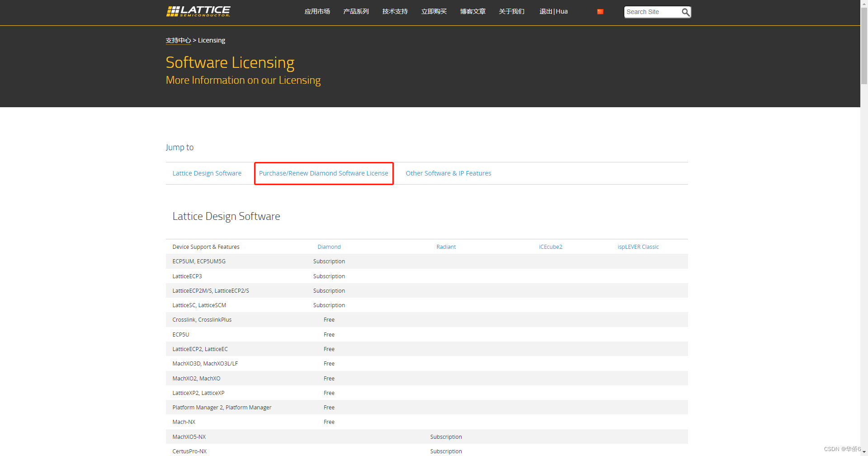Click the LatticeSC, LatticeSCM row label
The image size is (868, 456).
199,305
